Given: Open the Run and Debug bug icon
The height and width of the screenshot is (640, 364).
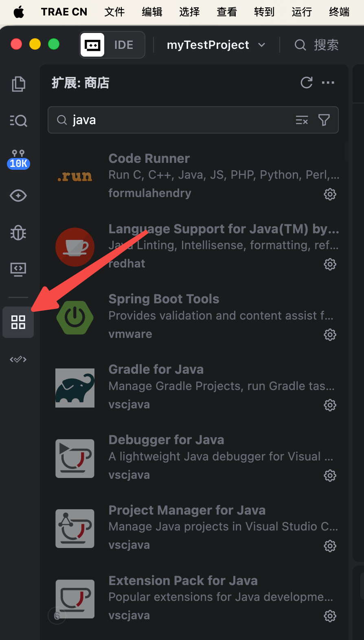Looking at the screenshot, I should [18, 233].
